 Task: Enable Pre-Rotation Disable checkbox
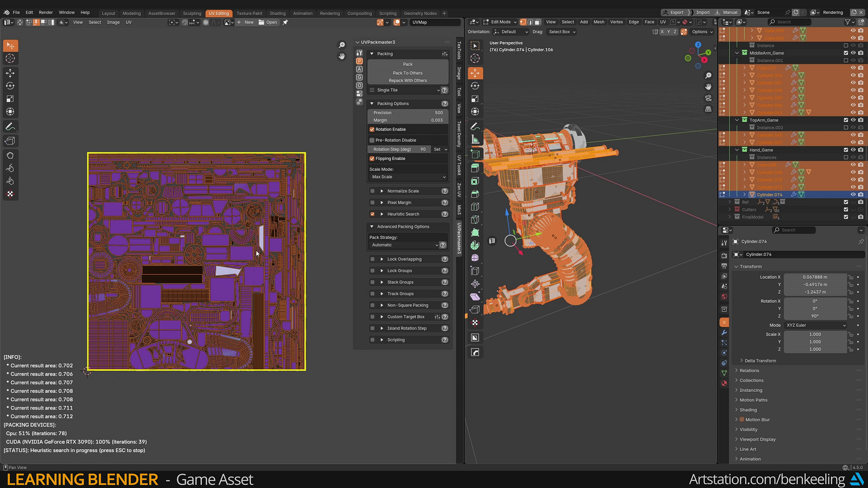(x=372, y=140)
